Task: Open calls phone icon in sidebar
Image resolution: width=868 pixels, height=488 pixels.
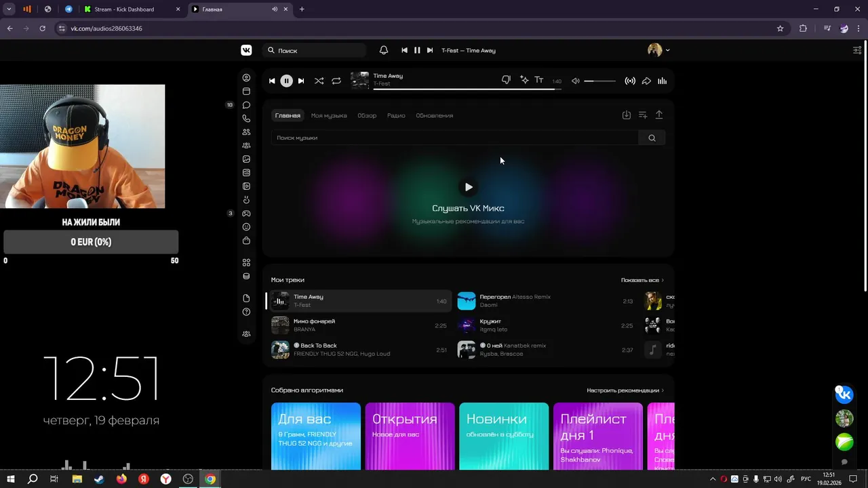Action: point(246,119)
